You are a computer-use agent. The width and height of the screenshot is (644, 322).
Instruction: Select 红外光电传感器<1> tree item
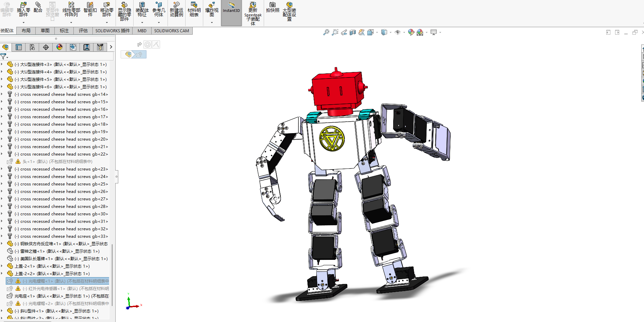[x=58, y=289]
